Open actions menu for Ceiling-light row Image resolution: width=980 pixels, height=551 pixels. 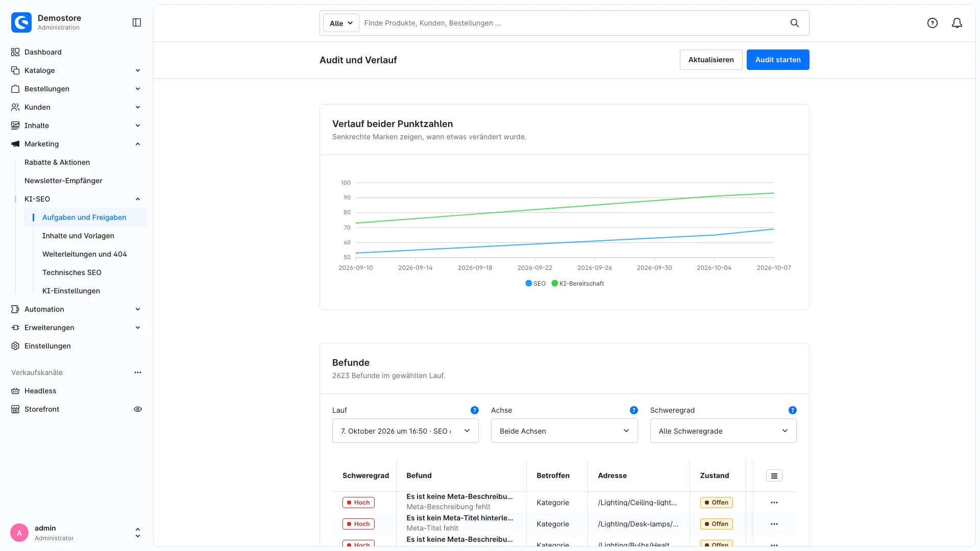[774, 503]
